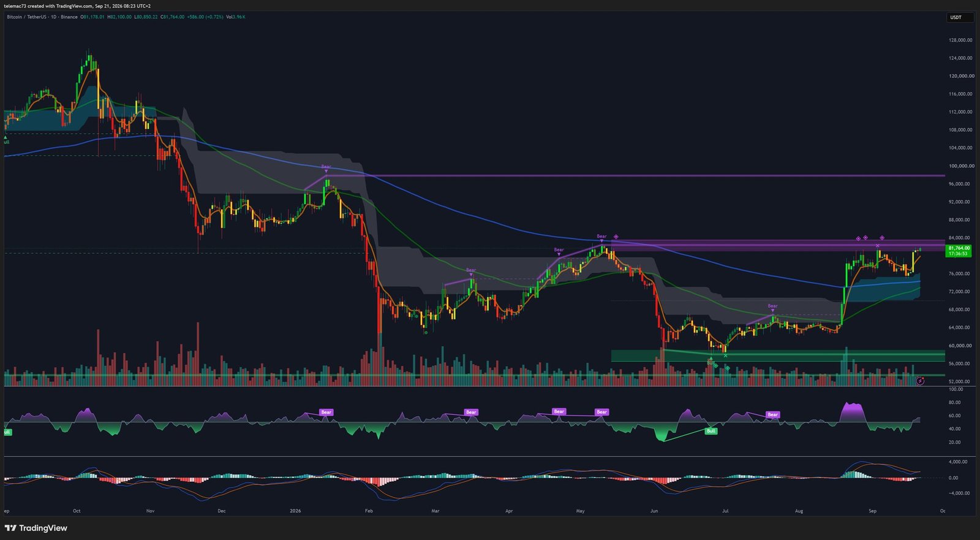Click the 128,000.00 price axis label
This screenshot has height=540, width=980.
coord(960,40)
